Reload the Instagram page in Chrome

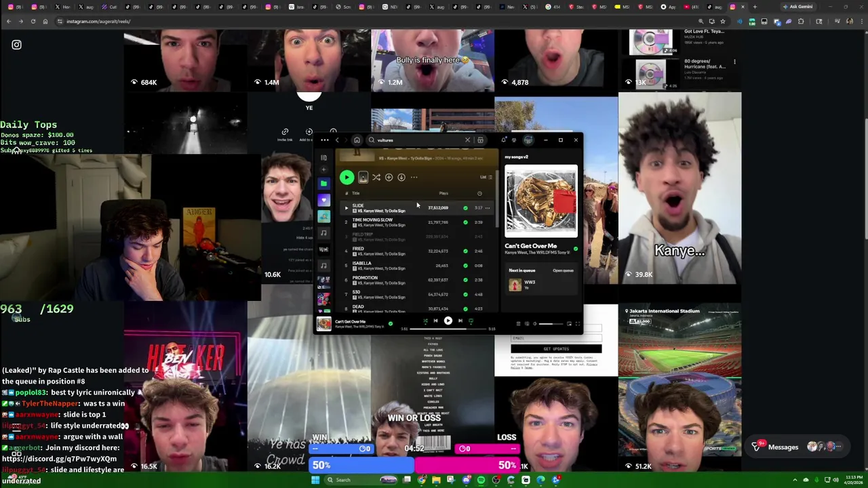tap(33, 21)
